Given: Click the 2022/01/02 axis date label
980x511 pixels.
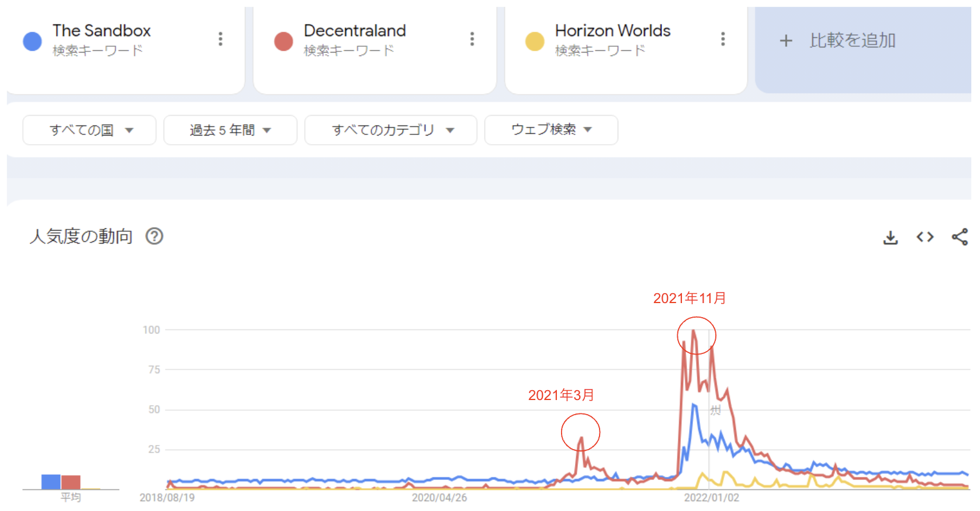Looking at the screenshot, I should tap(712, 498).
